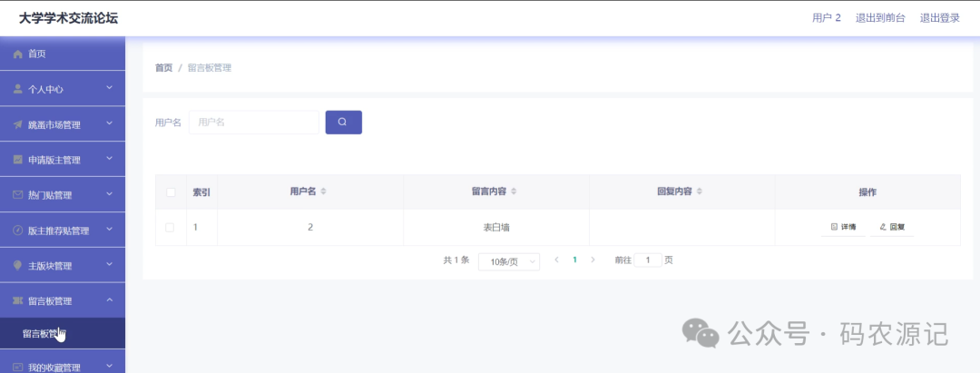Image resolution: width=980 pixels, height=373 pixels.
Task: Click the envelope icon beside 热门贴管理
Action: 18,195
